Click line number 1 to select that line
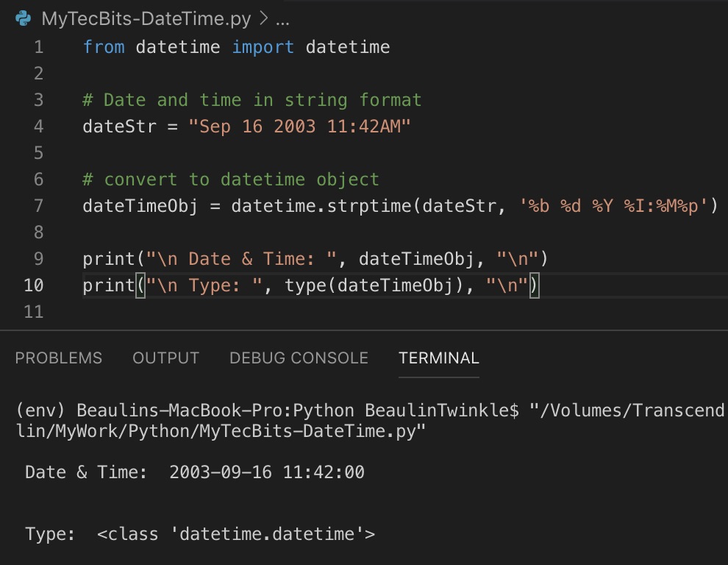This screenshot has width=728, height=565. [38, 46]
